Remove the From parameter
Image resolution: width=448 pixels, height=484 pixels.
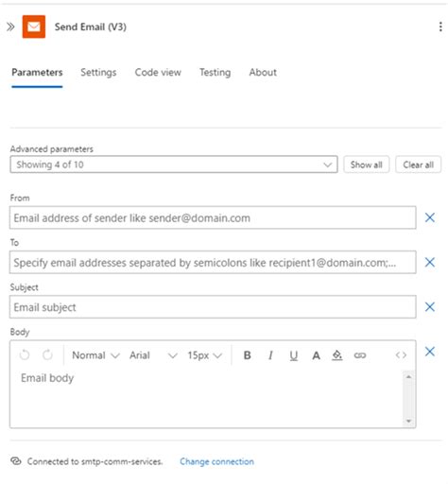pos(430,217)
